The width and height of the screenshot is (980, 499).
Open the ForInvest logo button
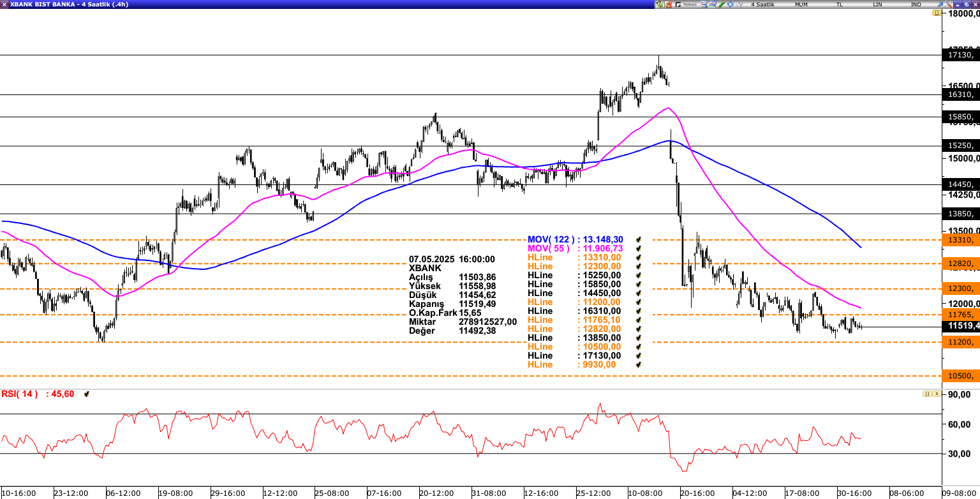pos(686,4)
